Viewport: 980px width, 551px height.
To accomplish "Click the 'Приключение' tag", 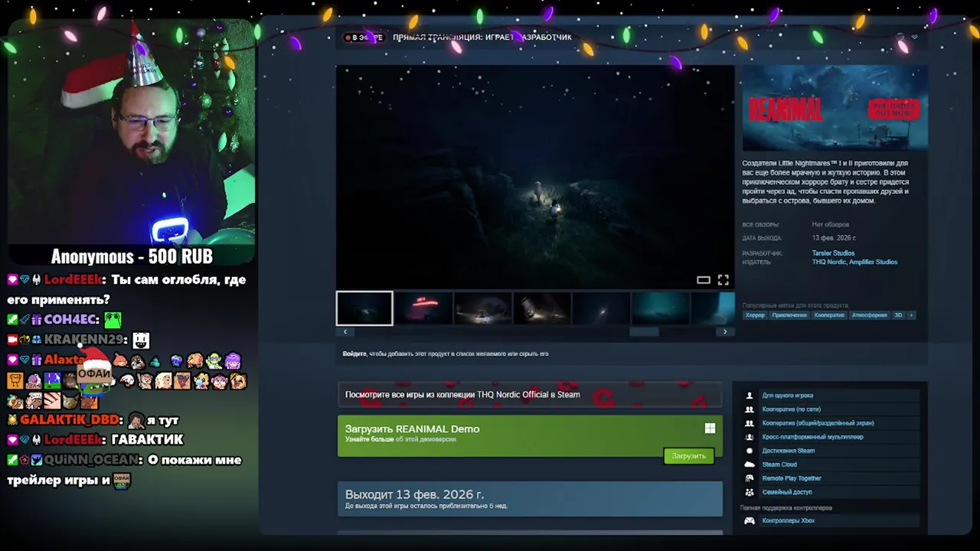I will pos(789,315).
